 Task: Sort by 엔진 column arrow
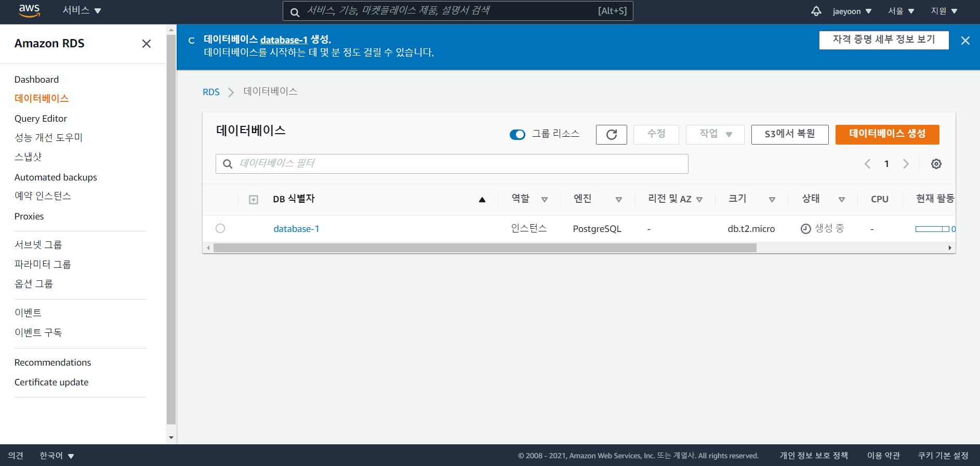(x=619, y=200)
